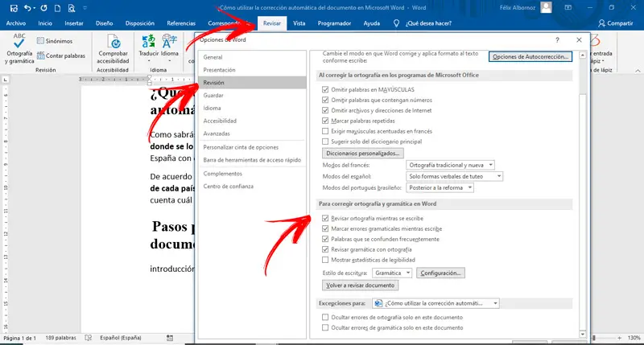
Task: Open Comprobar accesibilidad tool
Action: (x=113, y=48)
